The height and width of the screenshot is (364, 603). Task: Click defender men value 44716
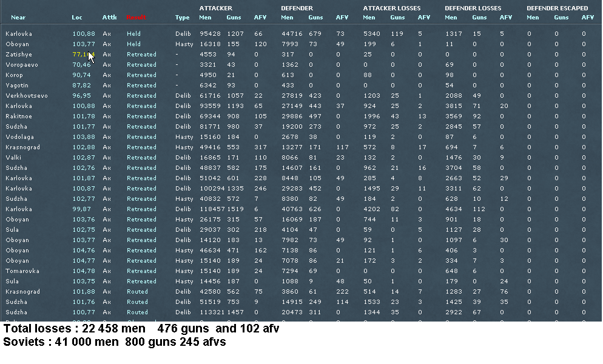point(292,34)
